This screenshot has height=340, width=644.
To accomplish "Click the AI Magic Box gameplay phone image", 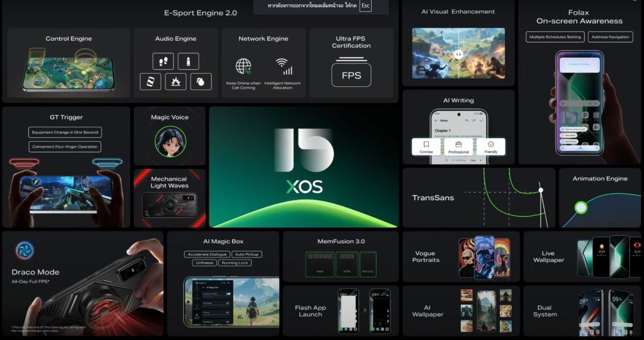I will click(231, 302).
